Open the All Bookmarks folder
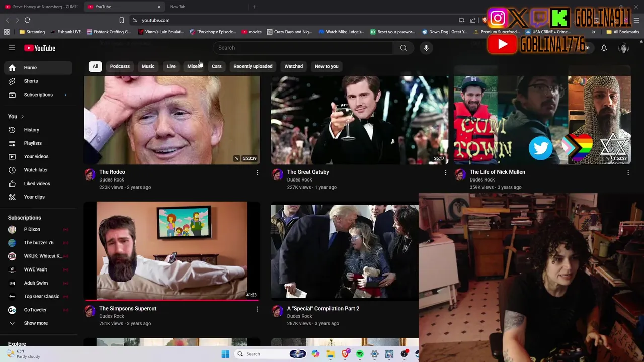The width and height of the screenshot is (644, 362). 623,32
